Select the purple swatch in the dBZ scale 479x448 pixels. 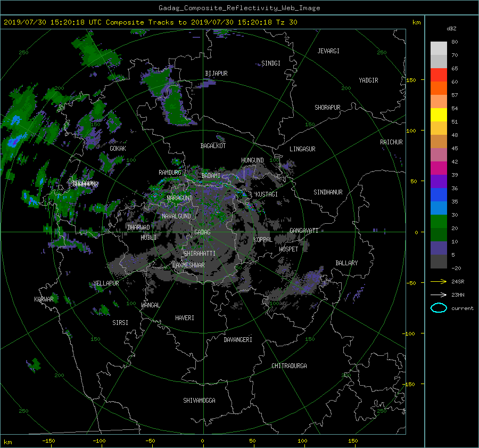point(439,181)
